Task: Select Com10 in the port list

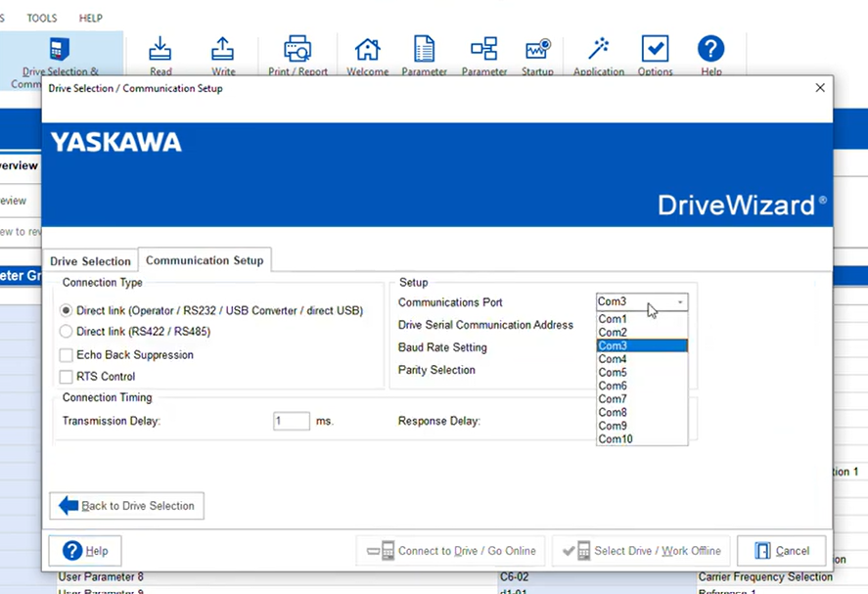Action: 616,439
